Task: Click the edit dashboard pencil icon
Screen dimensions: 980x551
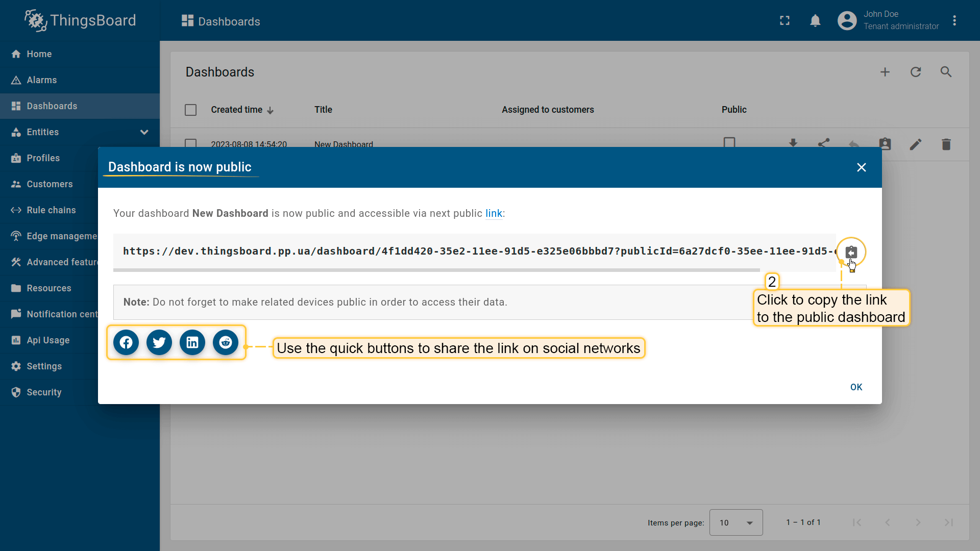Action: click(915, 144)
